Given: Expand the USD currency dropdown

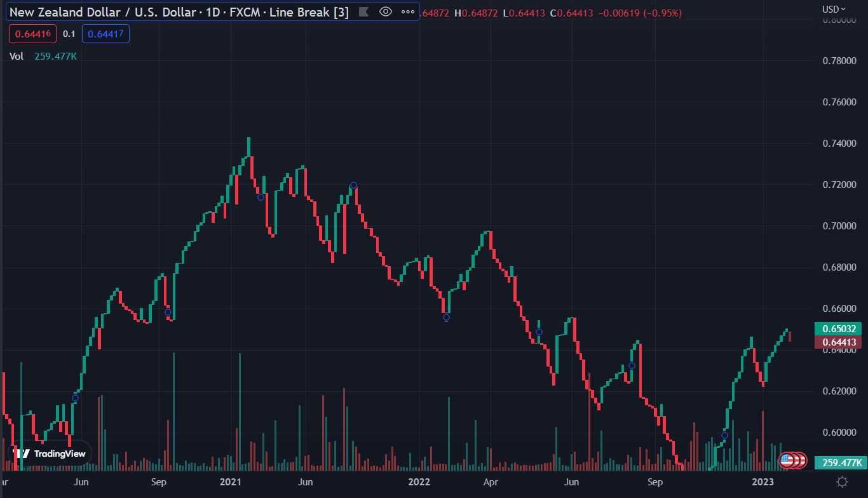Looking at the screenshot, I should (834, 9).
